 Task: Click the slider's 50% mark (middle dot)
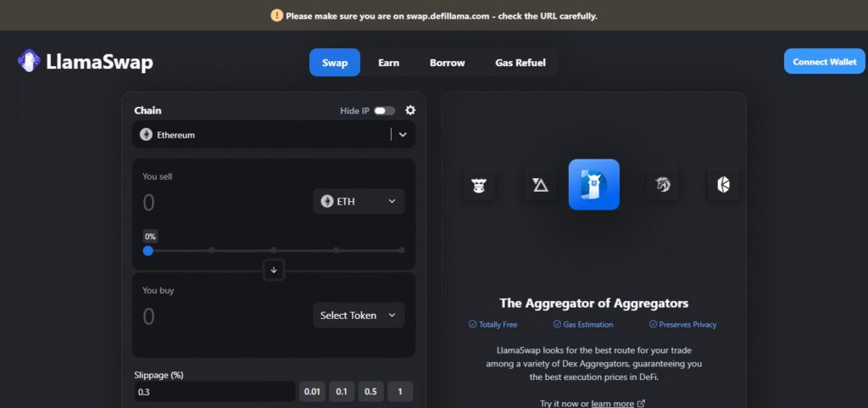click(x=274, y=250)
